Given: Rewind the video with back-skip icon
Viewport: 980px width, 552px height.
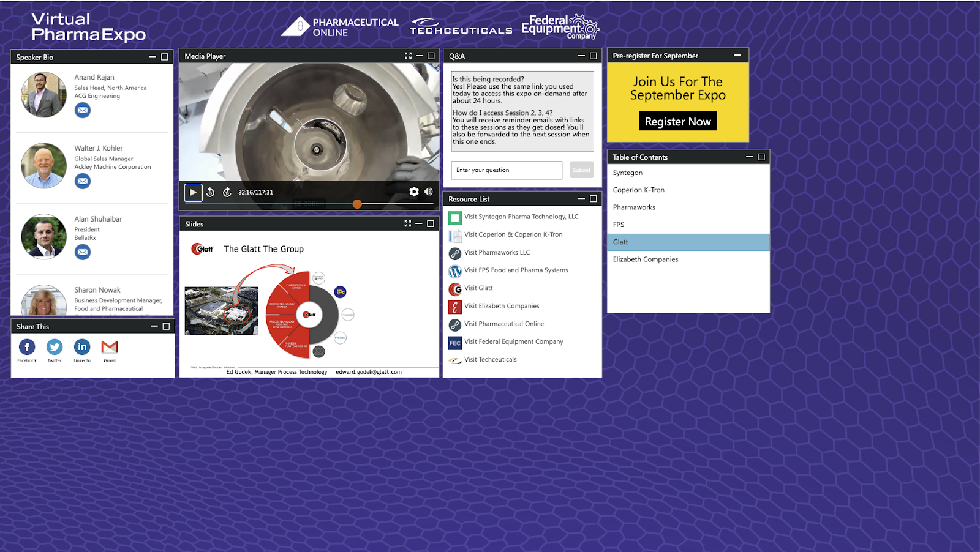Looking at the screenshot, I should [210, 192].
